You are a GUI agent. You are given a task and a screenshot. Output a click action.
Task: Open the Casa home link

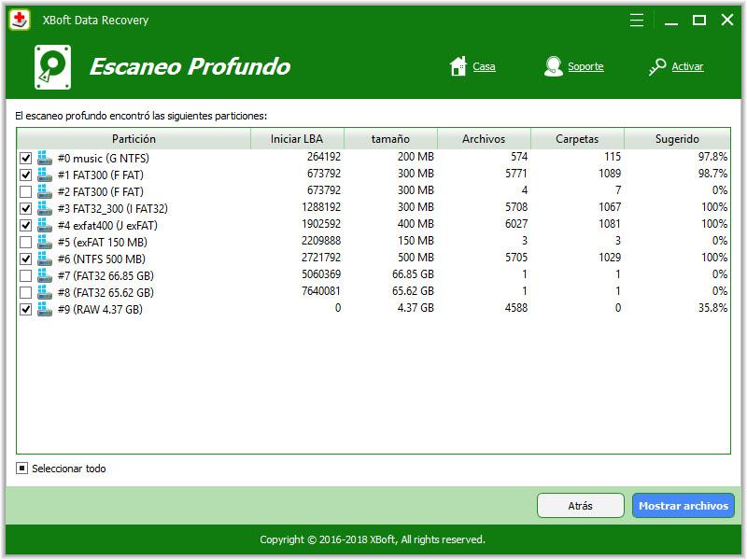pyautogui.click(x=484, y=66)
